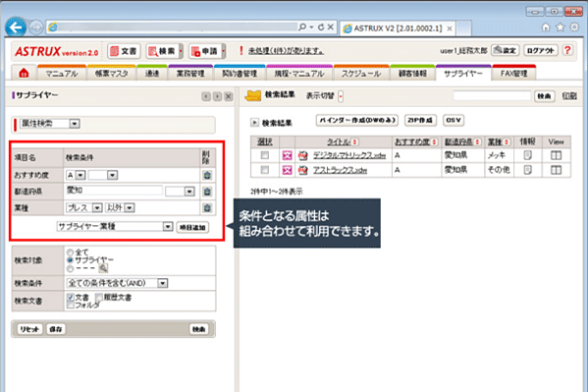
Task: Toggle 履歴文書 checkbox
Action: [x=98, y=297]
